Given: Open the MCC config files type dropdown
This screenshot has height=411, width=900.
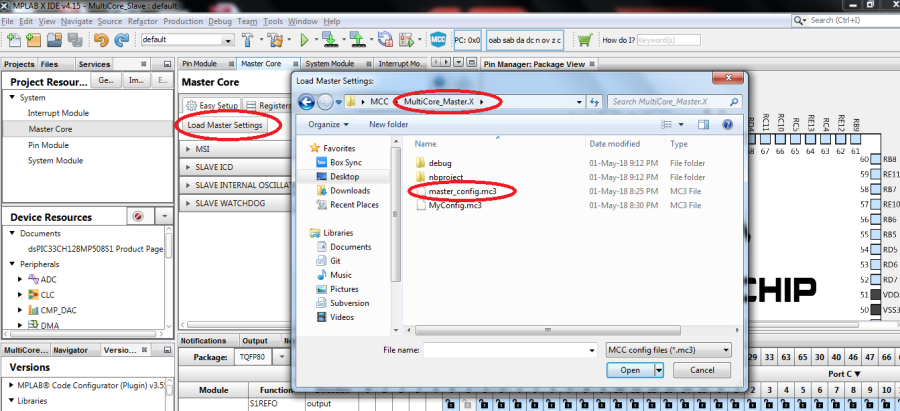Looking at the screenshot, I should [669, 350].
